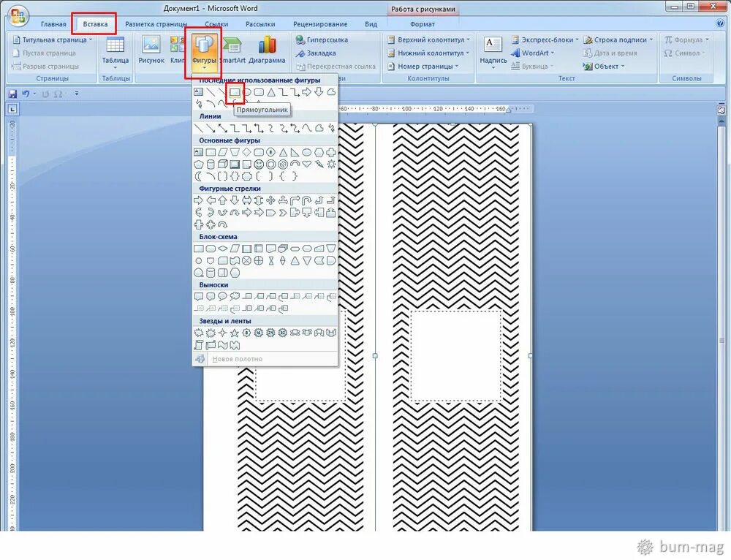Select the flowchart decision diamond
731x560 pixels.
tap(222, 249)
